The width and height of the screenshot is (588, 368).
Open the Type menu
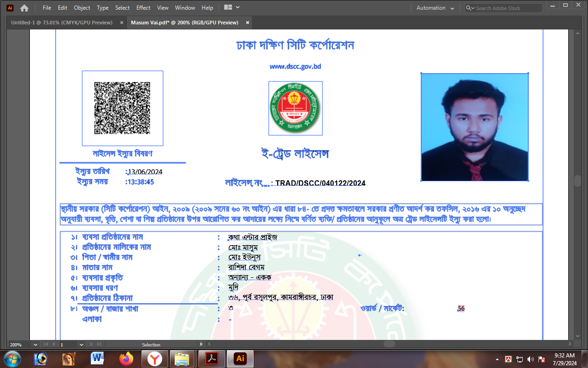click(x=103, y=8)
